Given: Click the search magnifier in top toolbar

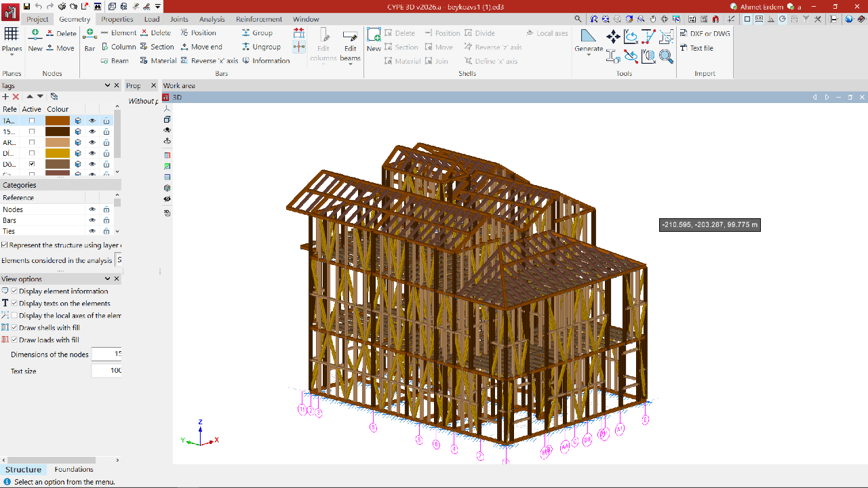Looking at the screenshot, I should tap(578, 20).
